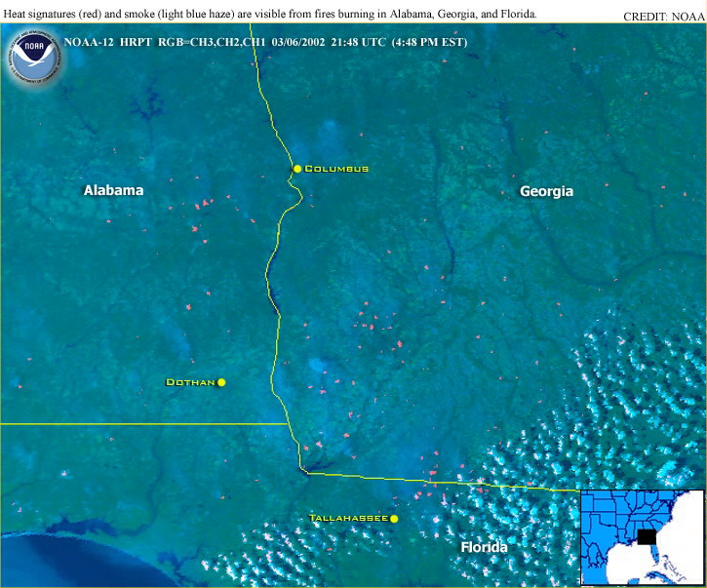Click the Florida state label
The width and height of the screenshot is (707, 588).
coord(484,547)
